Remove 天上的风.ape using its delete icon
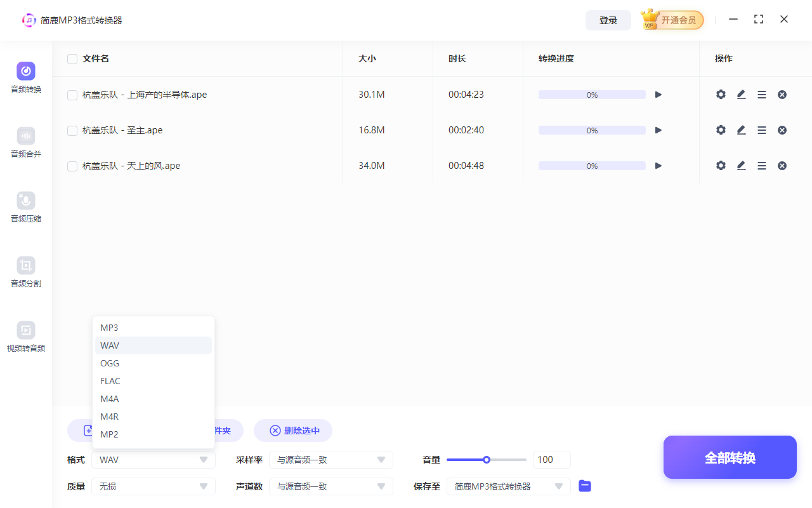Viewport: 812px width, 508px height. [782, 165]
